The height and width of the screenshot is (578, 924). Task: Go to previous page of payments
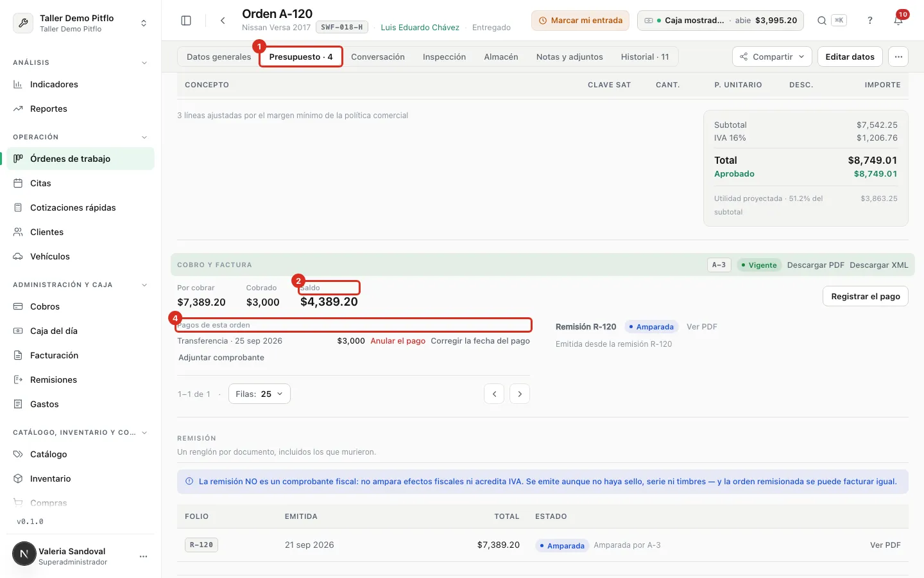click(x=494, y=394)
